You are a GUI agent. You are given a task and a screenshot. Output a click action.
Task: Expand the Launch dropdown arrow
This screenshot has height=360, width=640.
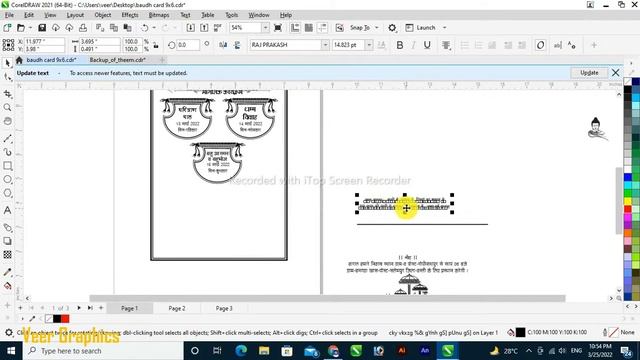point(444,28)
